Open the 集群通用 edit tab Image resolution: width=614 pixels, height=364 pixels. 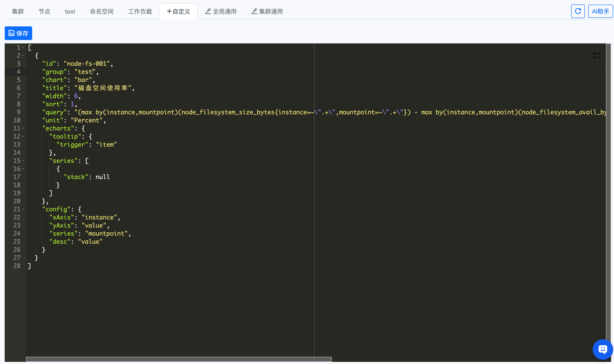point(267,11)
